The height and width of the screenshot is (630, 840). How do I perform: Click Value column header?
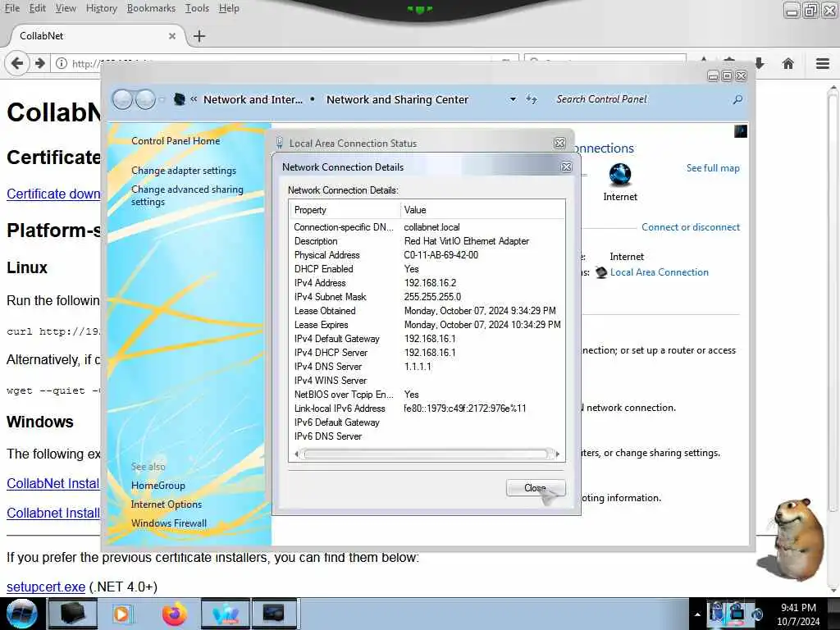482,210
